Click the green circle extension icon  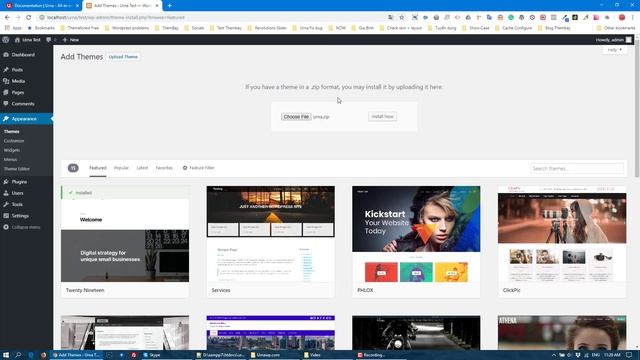[511, 18]
